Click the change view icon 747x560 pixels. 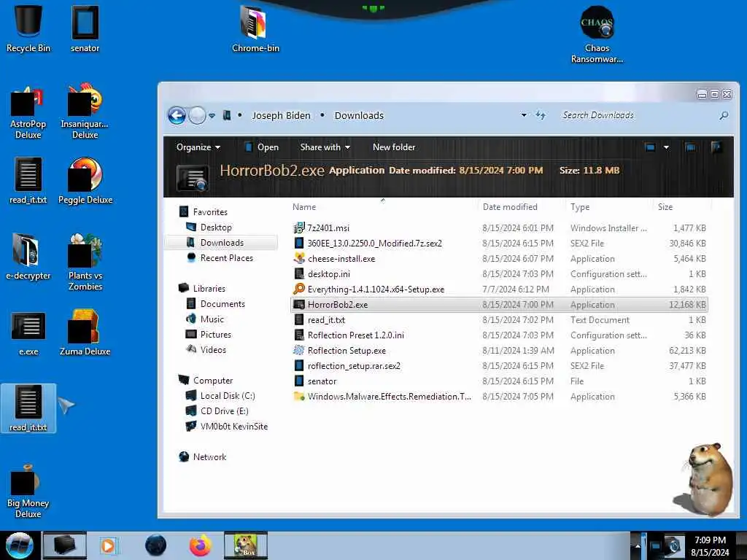tap(650, 147)
